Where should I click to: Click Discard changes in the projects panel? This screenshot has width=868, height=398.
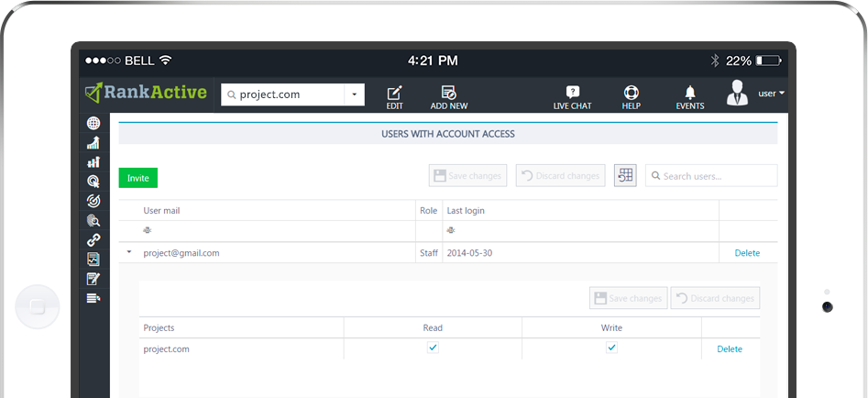point(715,298)
